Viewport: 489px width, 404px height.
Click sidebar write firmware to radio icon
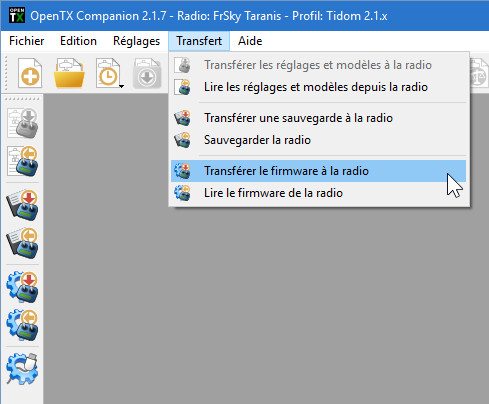22,287
